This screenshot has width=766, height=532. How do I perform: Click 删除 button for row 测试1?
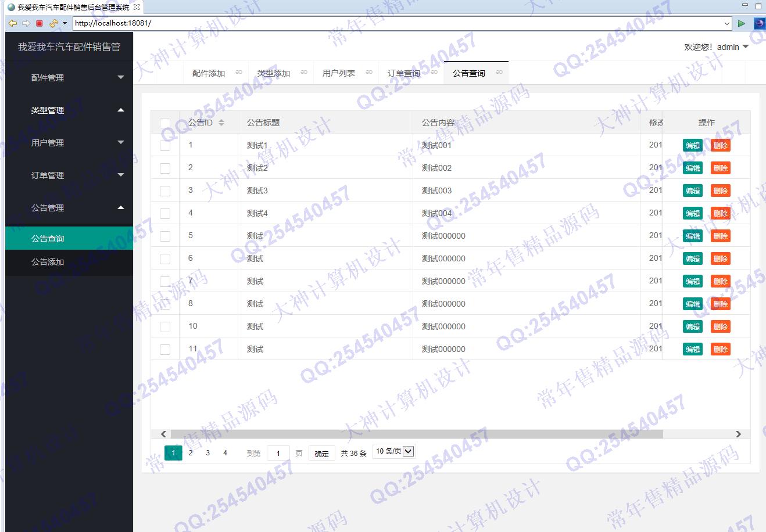(721, 146)
